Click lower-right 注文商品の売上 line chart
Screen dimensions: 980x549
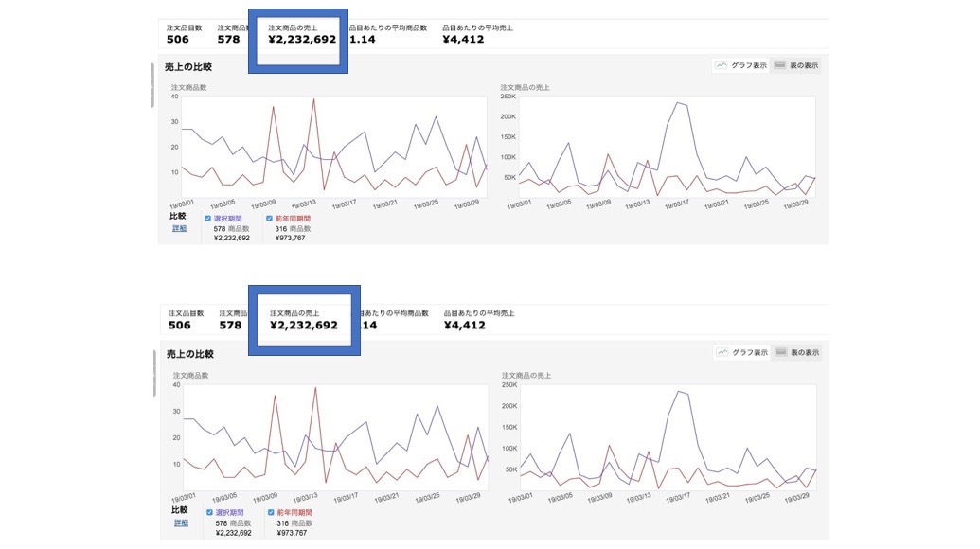(x=668, y=435)
